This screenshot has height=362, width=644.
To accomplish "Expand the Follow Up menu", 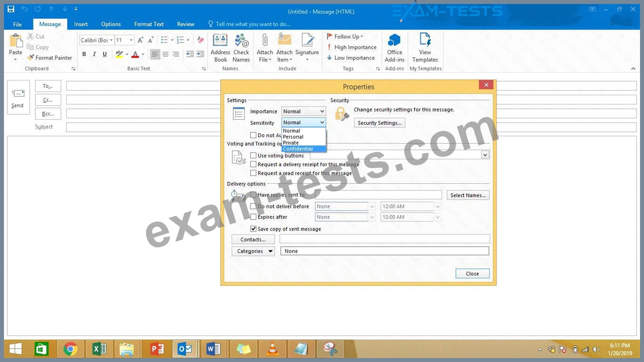I will coord(345,36).
